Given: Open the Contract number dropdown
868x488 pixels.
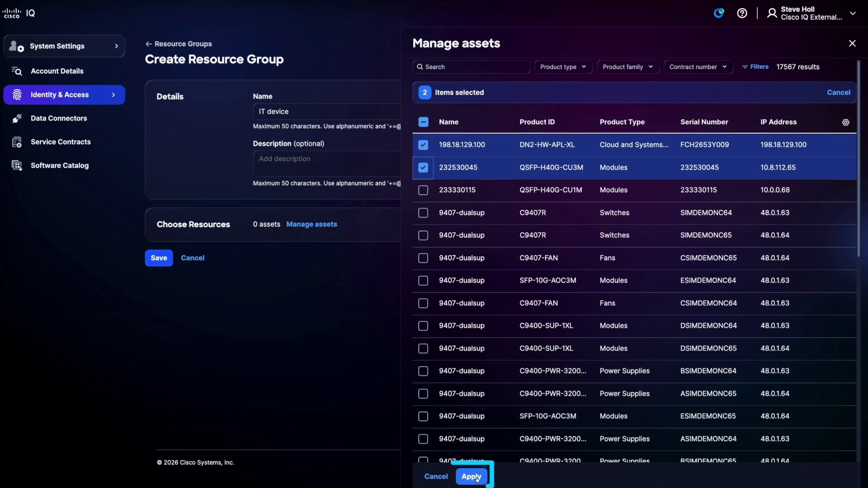Looking at the screenshot, I should [x=698, y=67].
